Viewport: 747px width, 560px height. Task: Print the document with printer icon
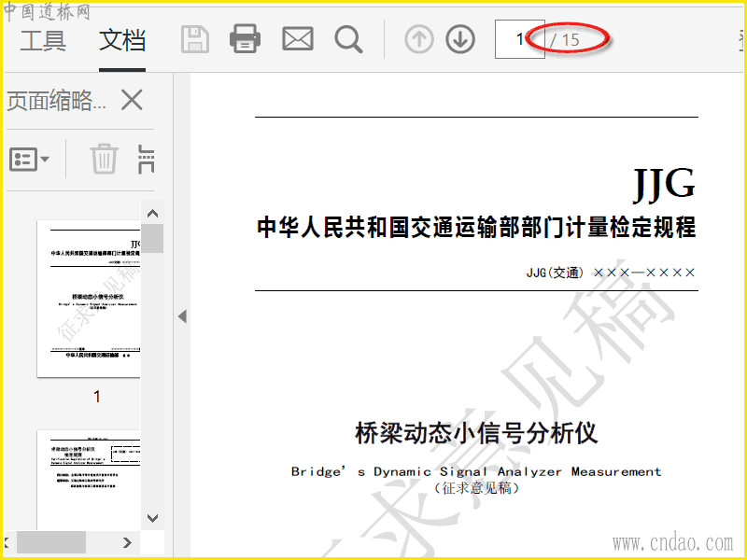tap(245, 38)
